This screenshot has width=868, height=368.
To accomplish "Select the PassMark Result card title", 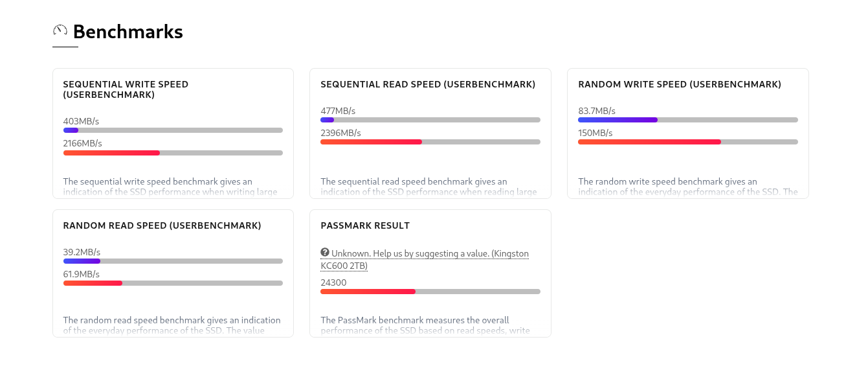I will (365, 225).
